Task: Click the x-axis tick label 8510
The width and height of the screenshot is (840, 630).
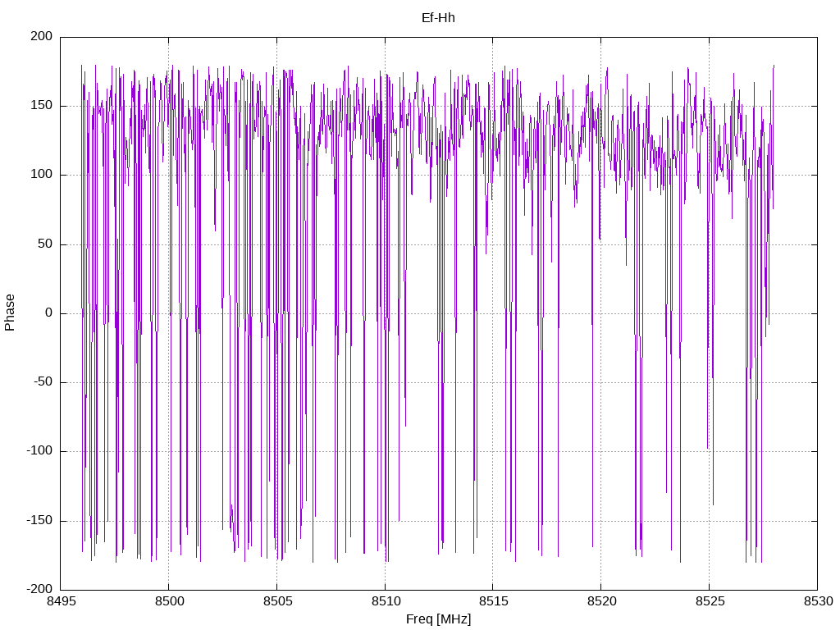Action: point(386,601)
